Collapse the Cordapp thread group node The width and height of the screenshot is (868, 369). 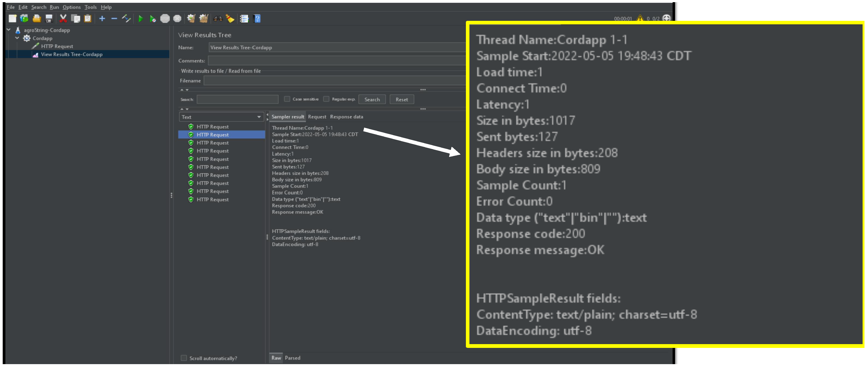pyautogui.click(x=17, y=38)
